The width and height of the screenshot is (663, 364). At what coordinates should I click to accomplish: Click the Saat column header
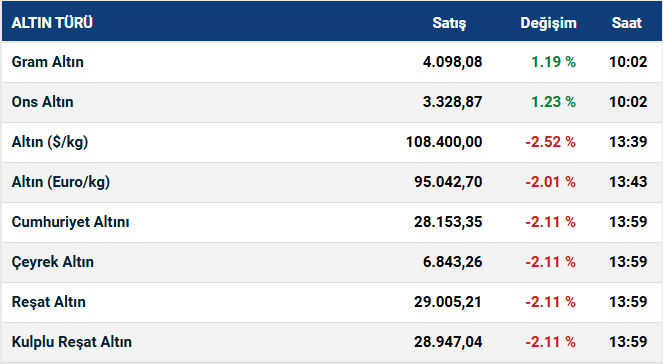click(627, 23)
